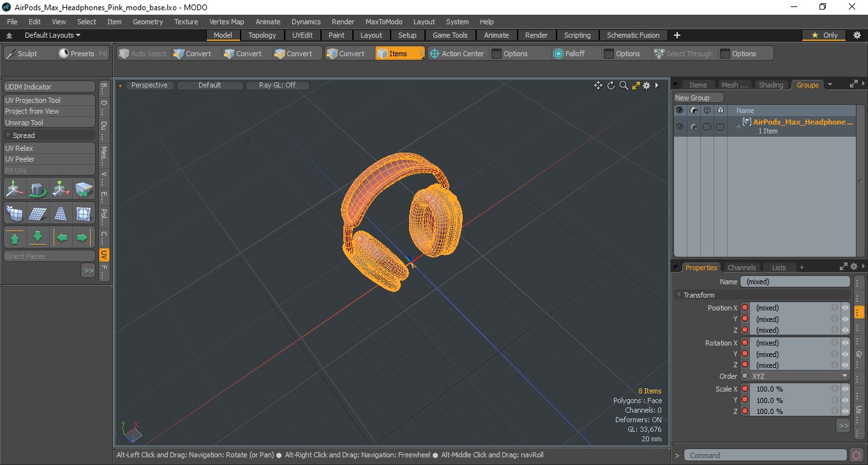Click the perspective trapezoid grid tool icon

[x=61, y=213]
